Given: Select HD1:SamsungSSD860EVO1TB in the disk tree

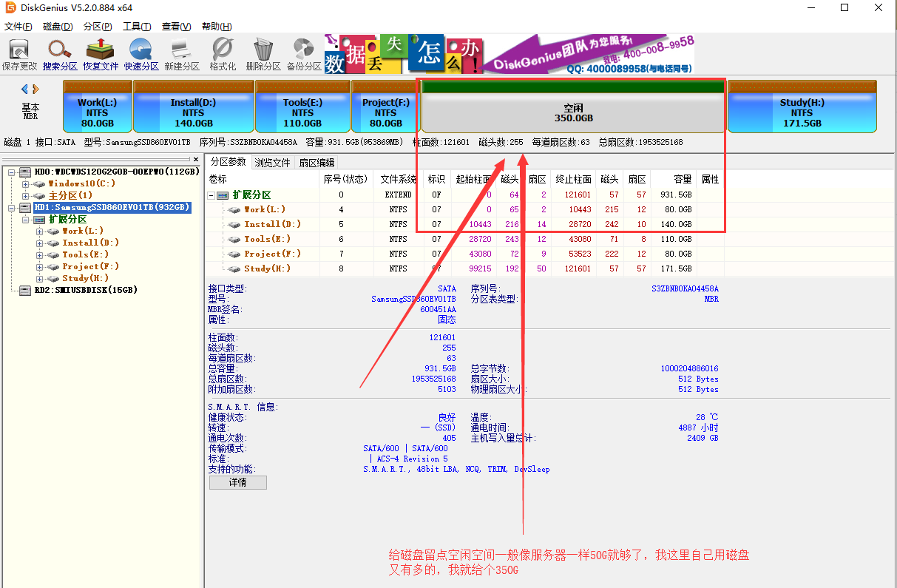Looking at the screenshot, I should [112, 208].
